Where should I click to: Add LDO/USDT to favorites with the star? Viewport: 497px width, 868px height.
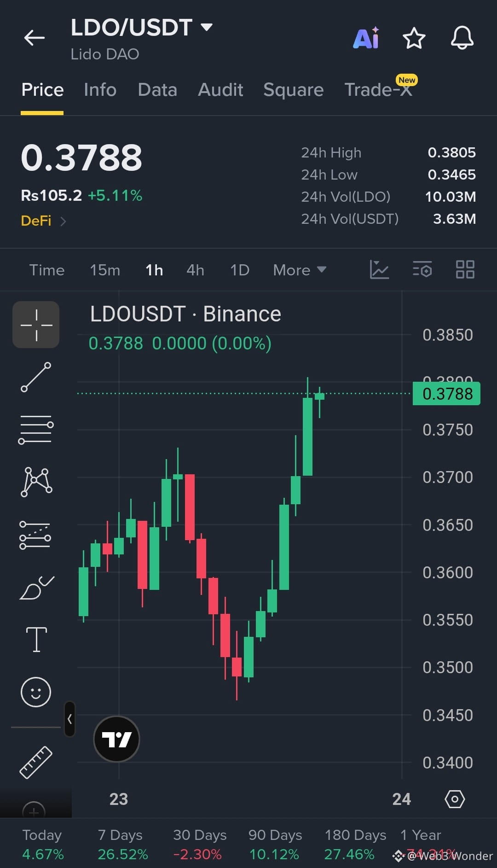(414, 38)
